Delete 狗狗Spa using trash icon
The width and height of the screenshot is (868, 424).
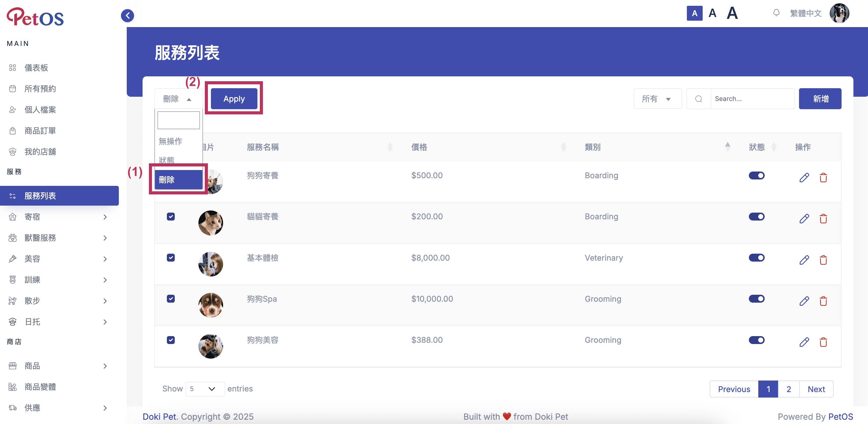pos(823,301)
